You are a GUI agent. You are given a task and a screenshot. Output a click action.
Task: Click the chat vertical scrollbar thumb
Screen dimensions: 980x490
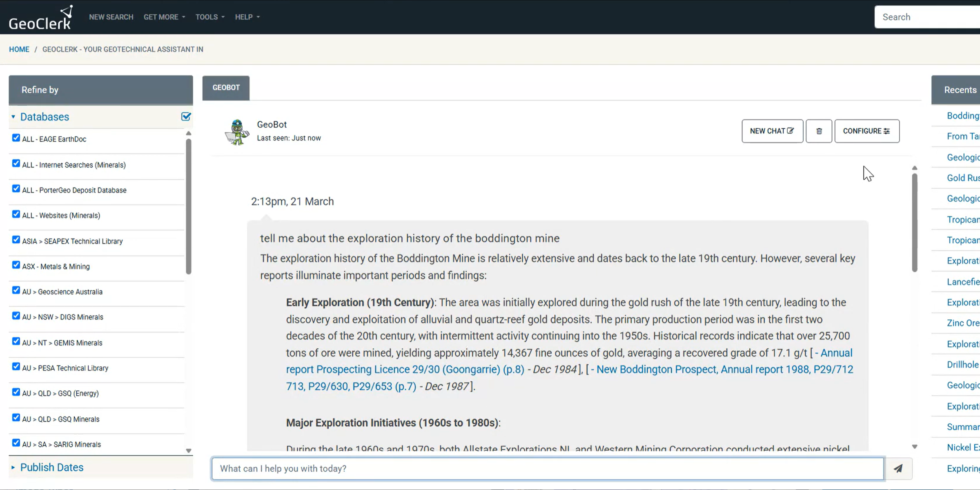point(915,223)
